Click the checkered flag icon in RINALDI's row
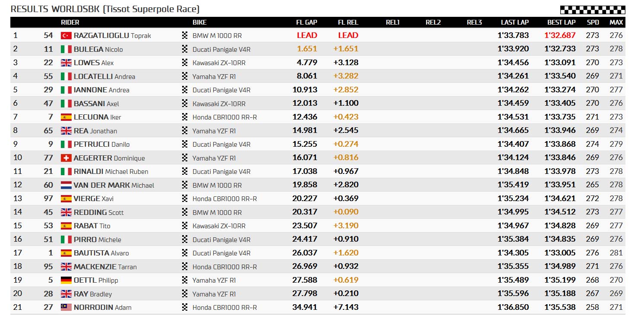 point(185,171)
